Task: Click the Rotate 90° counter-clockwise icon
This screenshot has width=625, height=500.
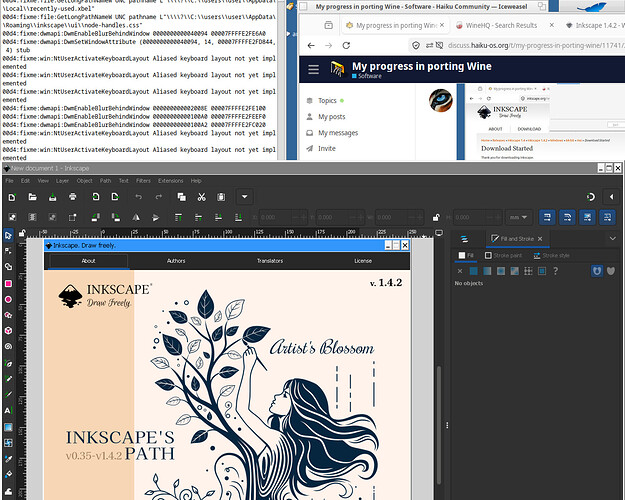Action: [95, 217]
